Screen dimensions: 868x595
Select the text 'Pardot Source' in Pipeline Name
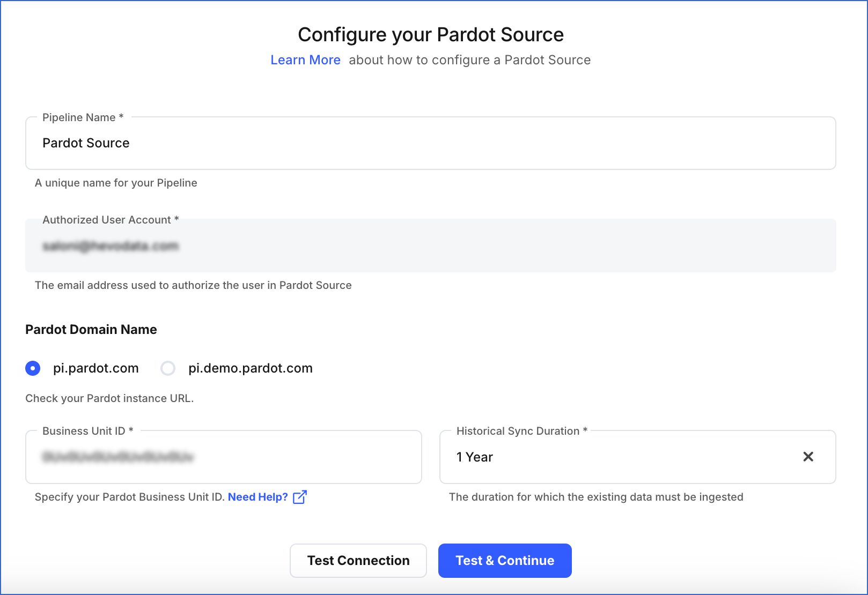tap(86, 143)
